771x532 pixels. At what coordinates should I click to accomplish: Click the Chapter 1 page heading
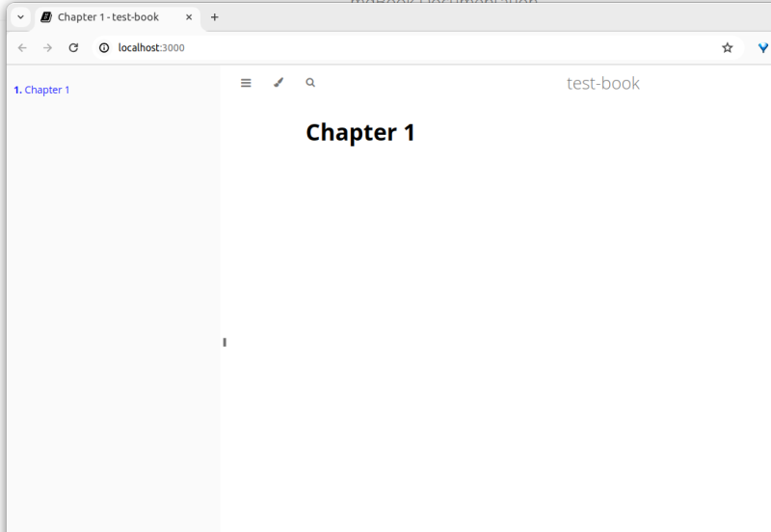[x=359, y=132]
